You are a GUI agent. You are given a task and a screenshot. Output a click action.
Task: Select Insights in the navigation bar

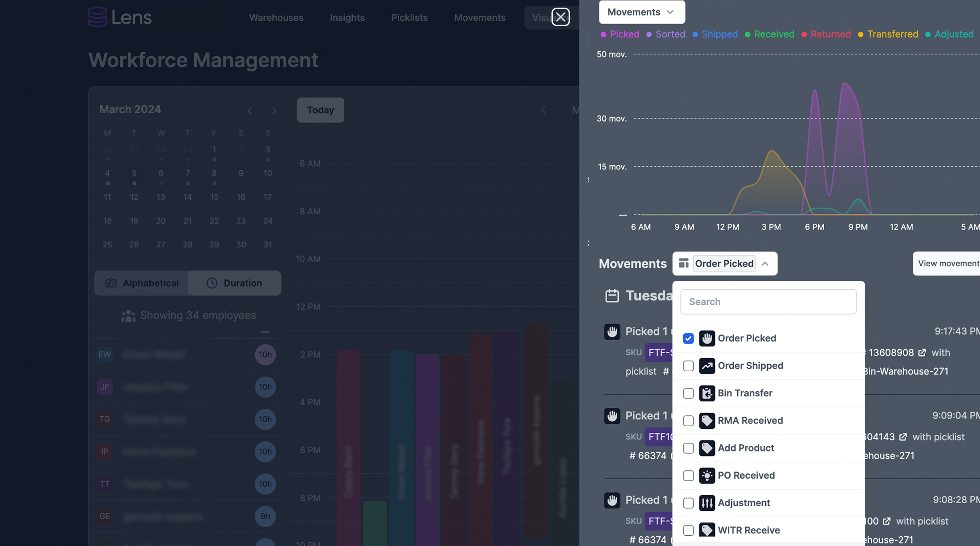tap(347, 17)
